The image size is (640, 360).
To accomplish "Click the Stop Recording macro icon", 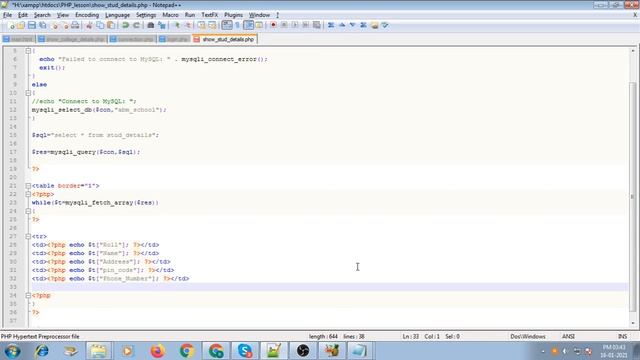I will 284,25.
